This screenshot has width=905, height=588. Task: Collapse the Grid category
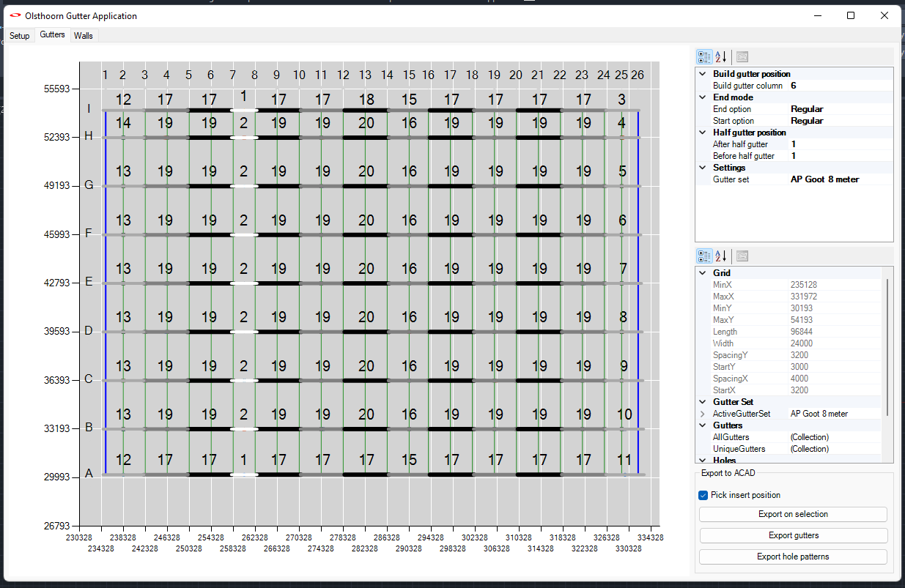702,272
